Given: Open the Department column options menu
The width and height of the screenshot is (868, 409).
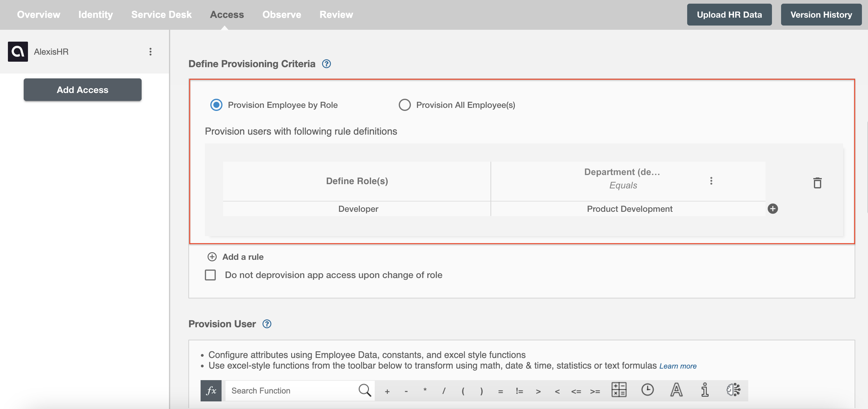Looking at the screenshot, I should click(x=711, y=181).
